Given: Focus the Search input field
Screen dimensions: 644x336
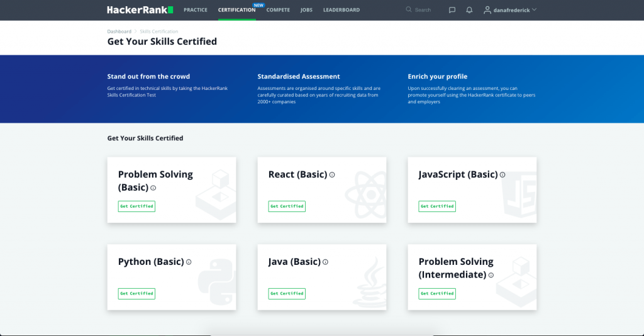Looking at the screenshot, I should pyautogui.click(x=423, y=10).
